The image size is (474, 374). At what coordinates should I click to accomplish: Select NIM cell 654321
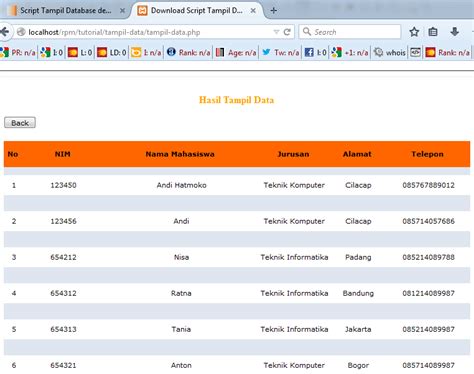[63, 365]
